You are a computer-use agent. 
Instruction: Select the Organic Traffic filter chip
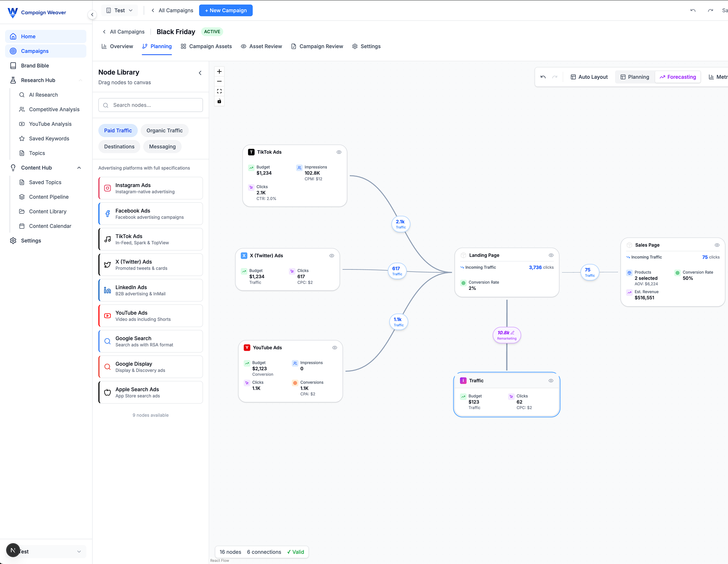tap(164, 131)
